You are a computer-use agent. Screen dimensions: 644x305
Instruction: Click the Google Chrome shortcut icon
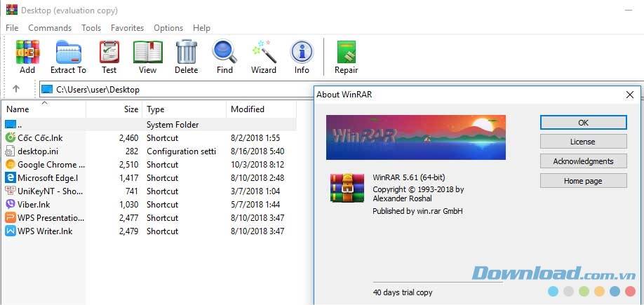pyautogui.click(x=11, y=165)
